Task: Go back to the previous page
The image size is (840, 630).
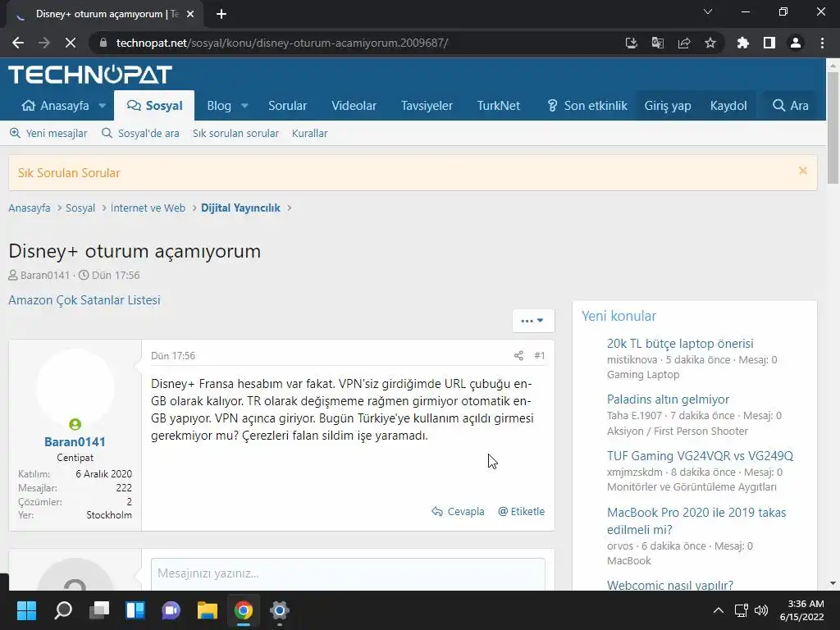Action: click(x=18, y=43)
